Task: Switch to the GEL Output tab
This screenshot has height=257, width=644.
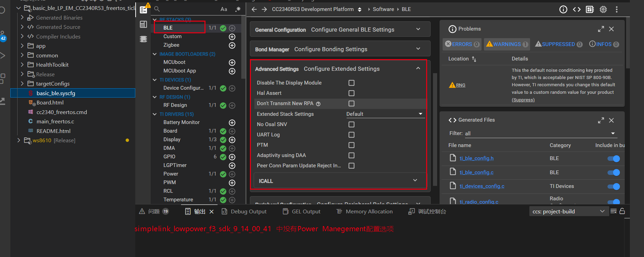Action: point(302,212)
